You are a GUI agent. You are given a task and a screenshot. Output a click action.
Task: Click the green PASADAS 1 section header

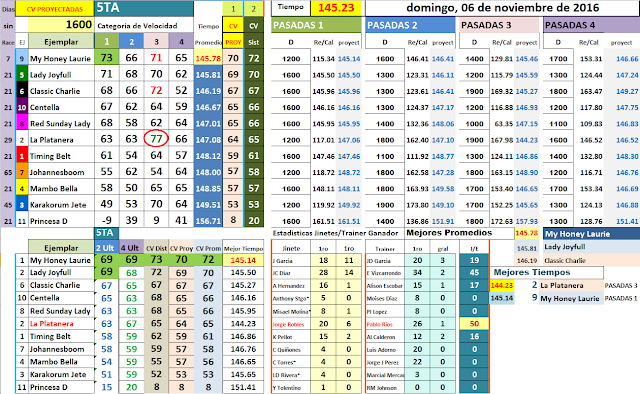pos(316,25)
